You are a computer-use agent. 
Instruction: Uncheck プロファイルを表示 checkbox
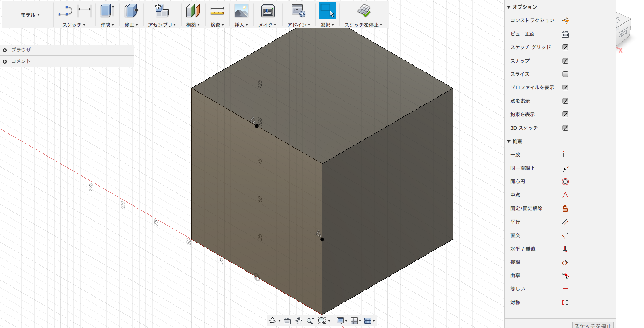(x=565, y=88)
